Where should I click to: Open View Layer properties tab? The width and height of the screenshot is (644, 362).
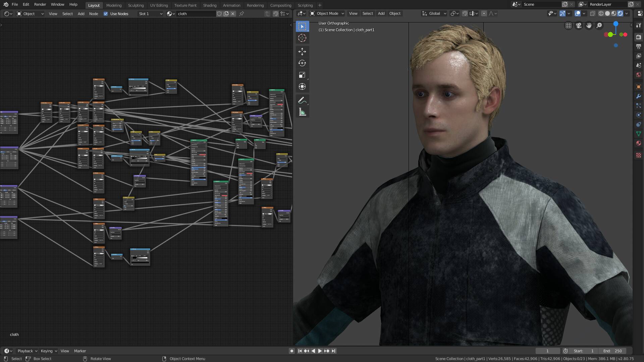(x=639, y=56)
